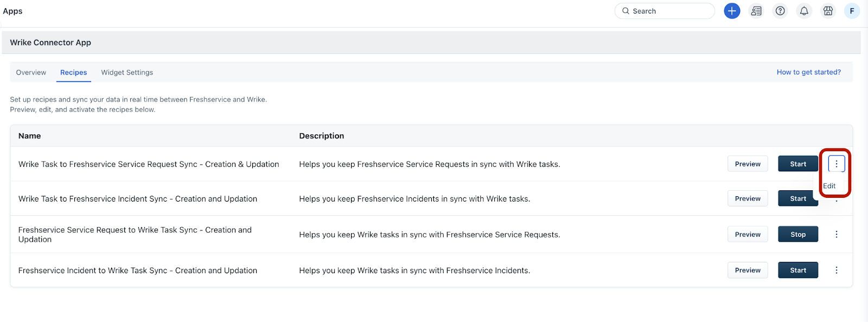Click the magnifier icon in search box
Image resolution: width=868 pixels, height=322 pixels.
click(x=626, y=11)
